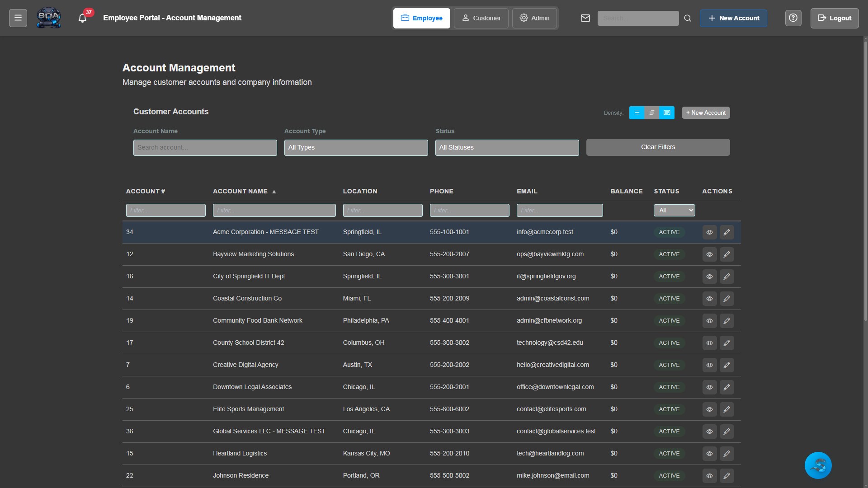Select the card density view icon
The image size is (868, 488).
pyautogui.click(x=667, y=113)
